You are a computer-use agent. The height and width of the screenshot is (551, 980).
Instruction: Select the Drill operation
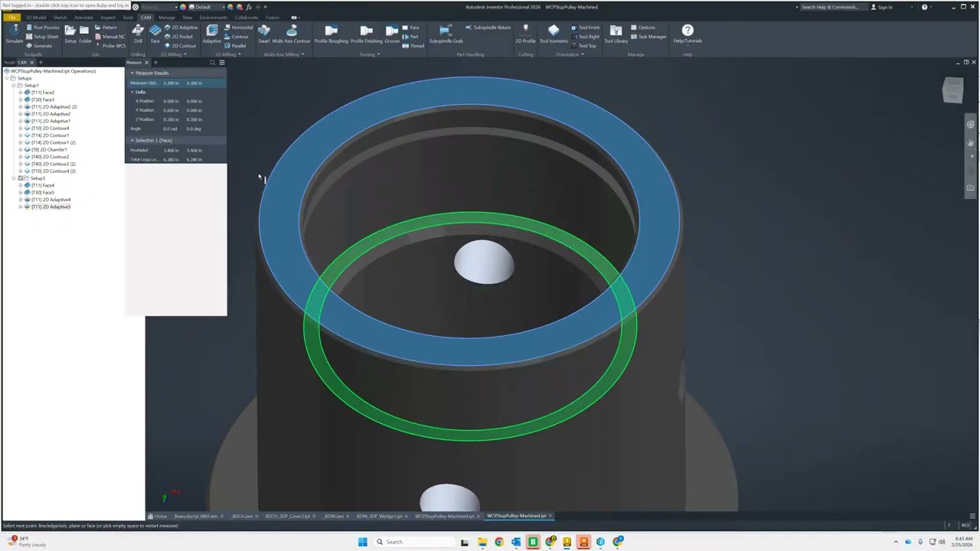[138, 33]
